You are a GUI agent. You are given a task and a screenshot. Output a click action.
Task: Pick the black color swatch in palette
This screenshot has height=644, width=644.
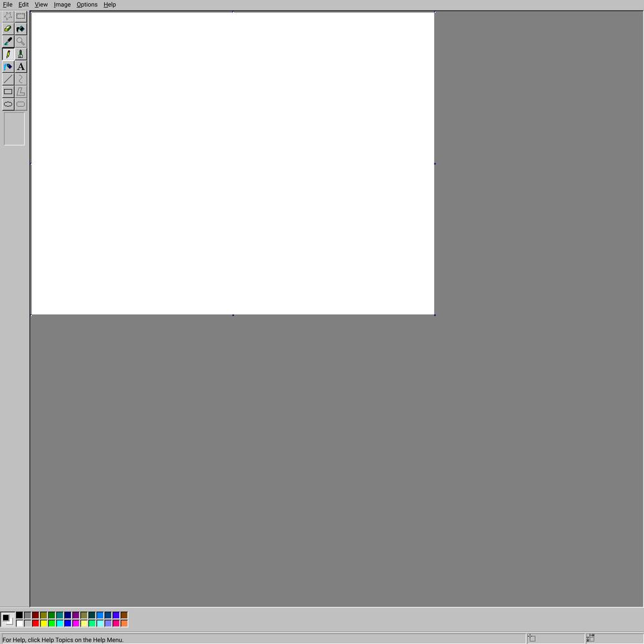pos(19,615)
